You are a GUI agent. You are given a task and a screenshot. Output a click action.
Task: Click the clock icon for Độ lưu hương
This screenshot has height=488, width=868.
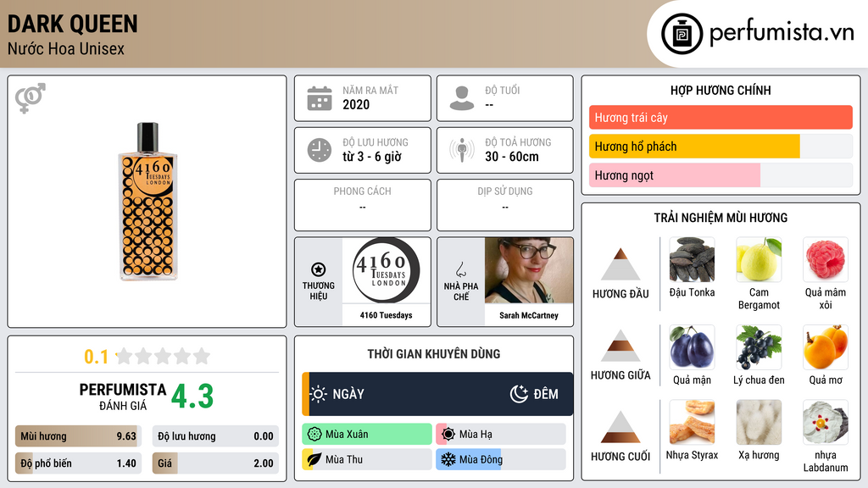click(320, 150)
